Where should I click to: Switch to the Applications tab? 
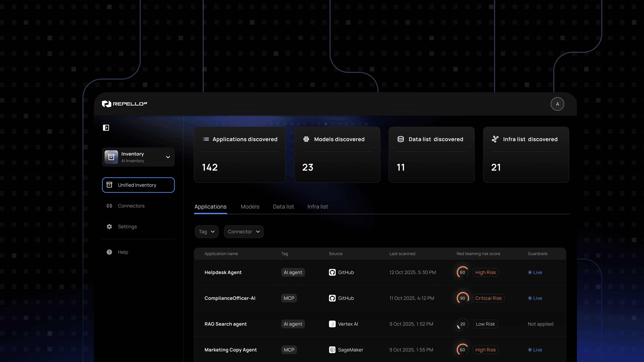[x=210, y=207]
